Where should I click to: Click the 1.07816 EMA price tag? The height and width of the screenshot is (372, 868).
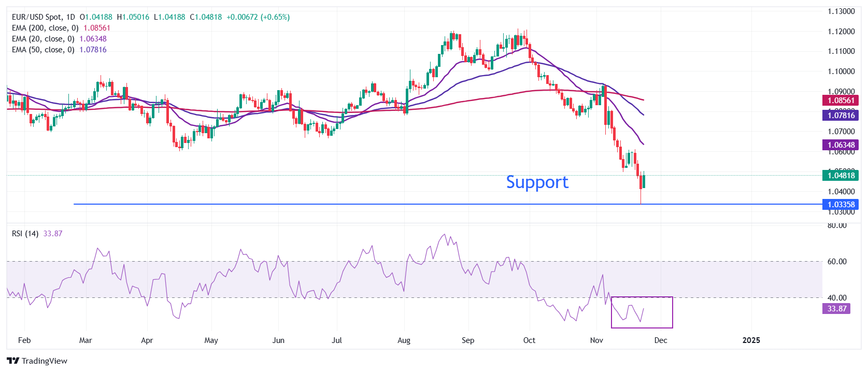click(840, 116)
